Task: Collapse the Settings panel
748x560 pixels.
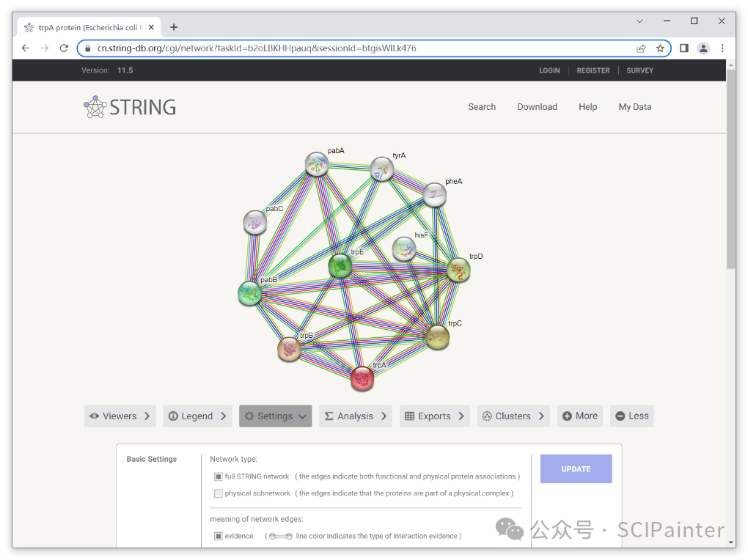Action: point(275,416)
